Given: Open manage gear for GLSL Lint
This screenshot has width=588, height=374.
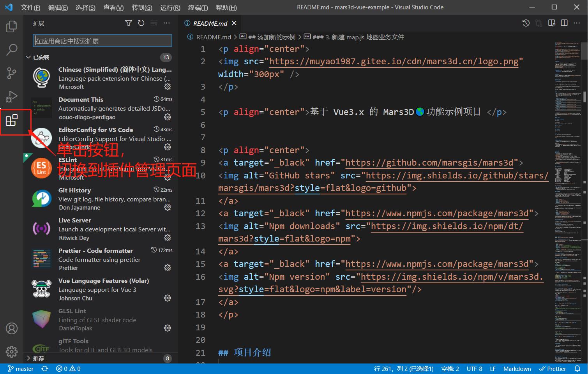Looking at the screenshot, I should pyautogui.click(x=168, y=328).
